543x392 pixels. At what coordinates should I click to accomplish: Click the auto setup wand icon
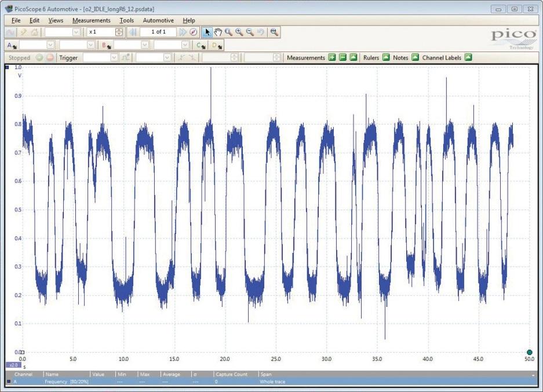tap(23, 32)
